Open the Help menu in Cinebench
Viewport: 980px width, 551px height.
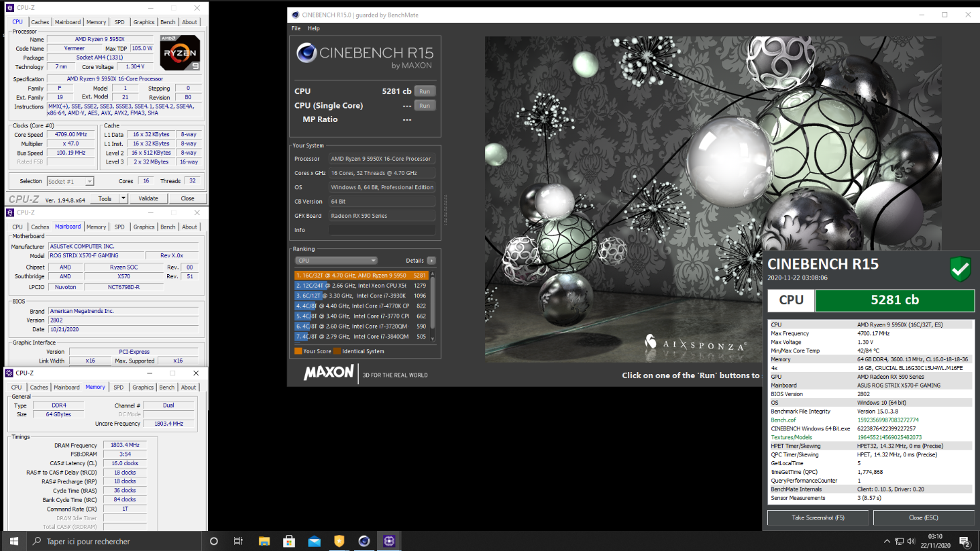click(x=314, y=28)
